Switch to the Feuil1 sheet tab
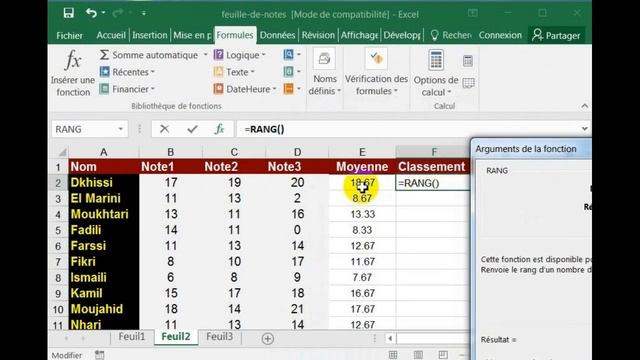 click(132, 337)
